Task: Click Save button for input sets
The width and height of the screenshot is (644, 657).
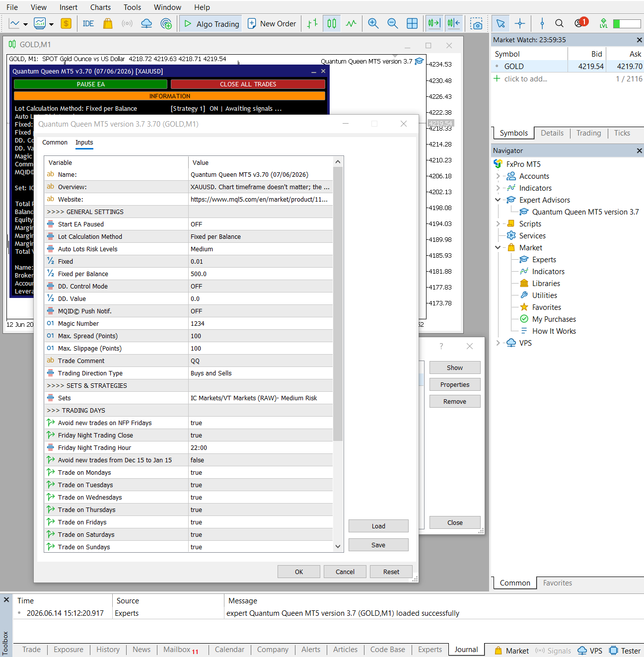Action: coord(378,545)
